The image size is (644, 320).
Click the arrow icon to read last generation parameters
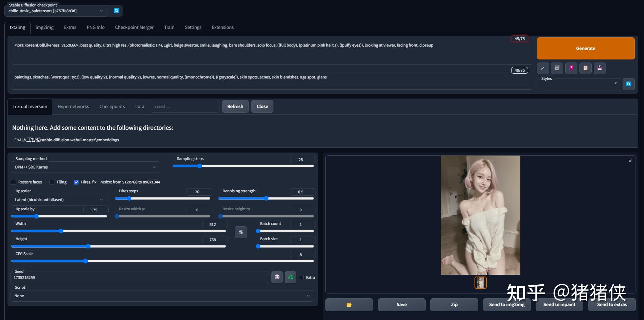tap(543, 68)
